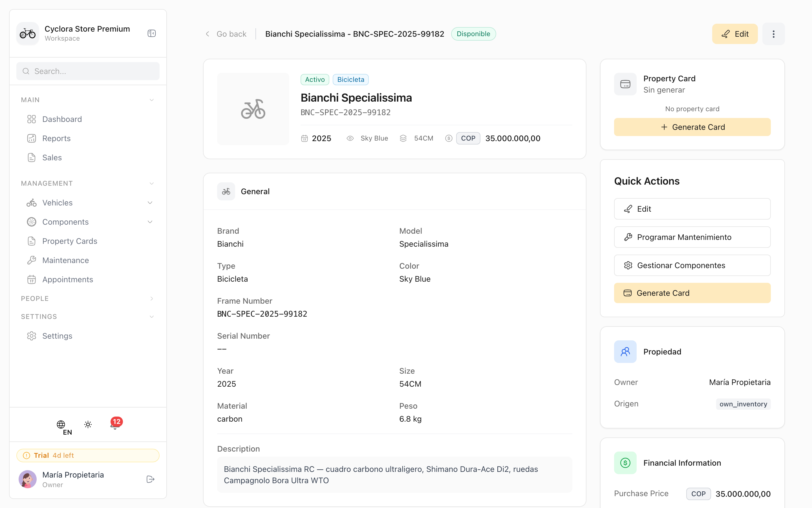Click the Disponible status badge

[x=473, y=34]
